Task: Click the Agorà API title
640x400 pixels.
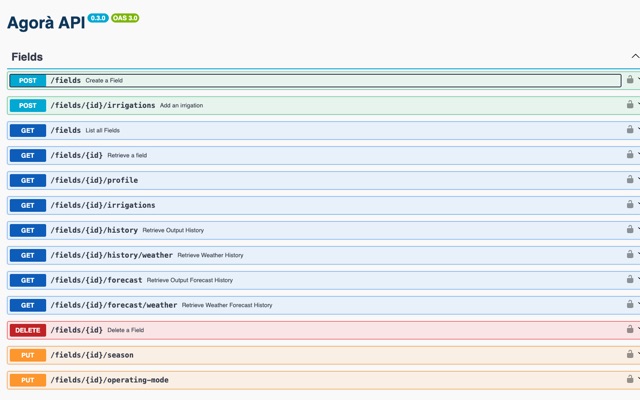Action: click(46, 22)
